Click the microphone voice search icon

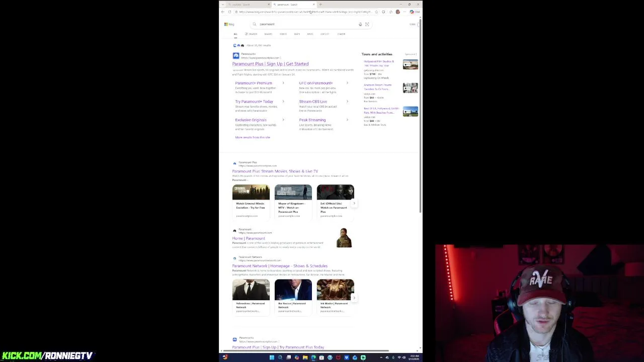(x=360, y=24)
